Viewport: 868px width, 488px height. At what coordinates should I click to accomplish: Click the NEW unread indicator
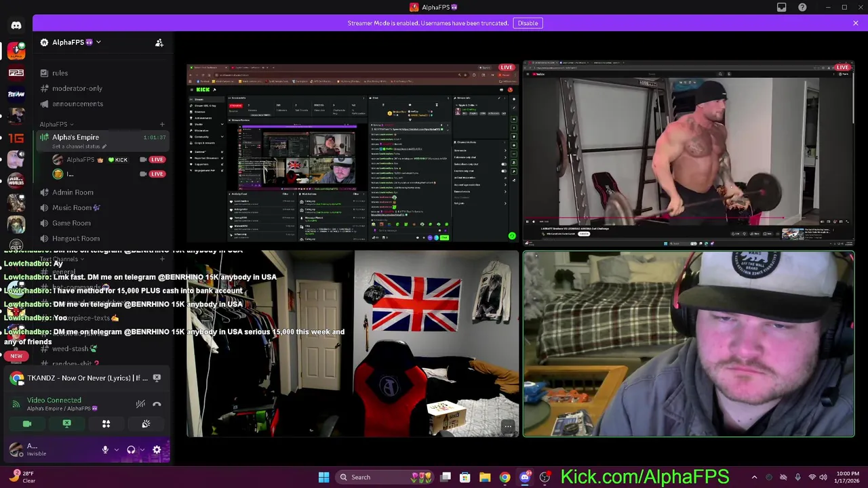pyautogui.click(x=16, y=356)
